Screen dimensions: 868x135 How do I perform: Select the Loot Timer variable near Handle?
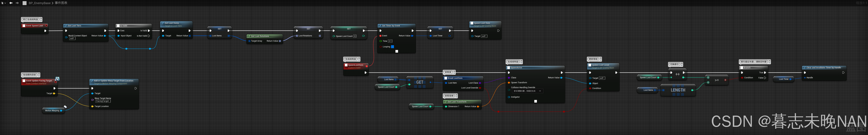pos(784,79)
